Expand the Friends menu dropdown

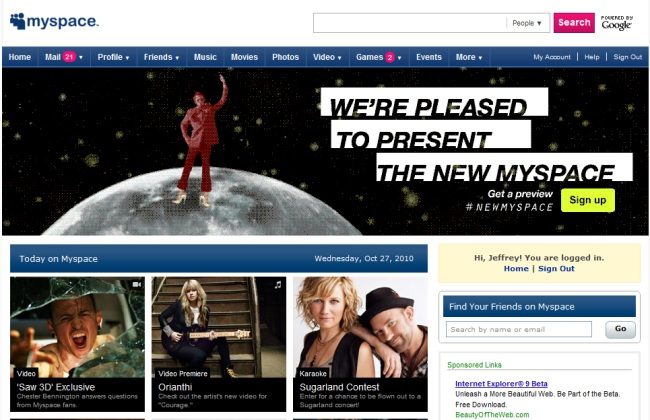pos(161,57)
